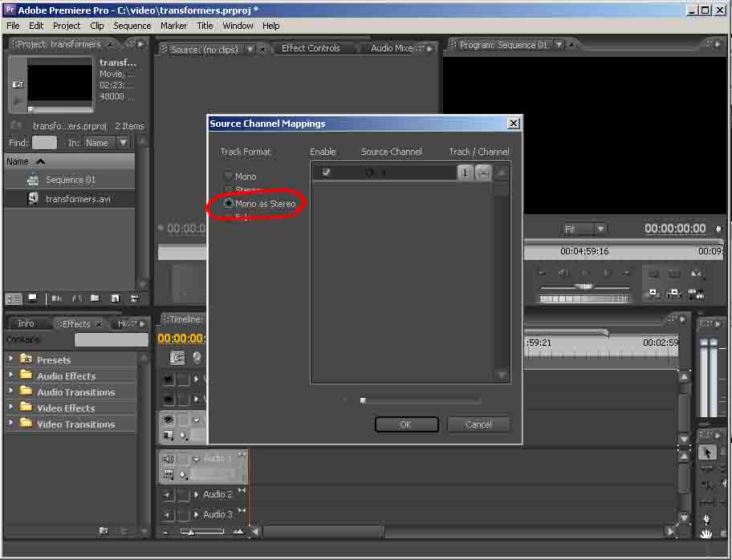This screenshot has height=560, width=732.
Task: Click the Contains search field in Effects panel
Action: click(111, 339)
